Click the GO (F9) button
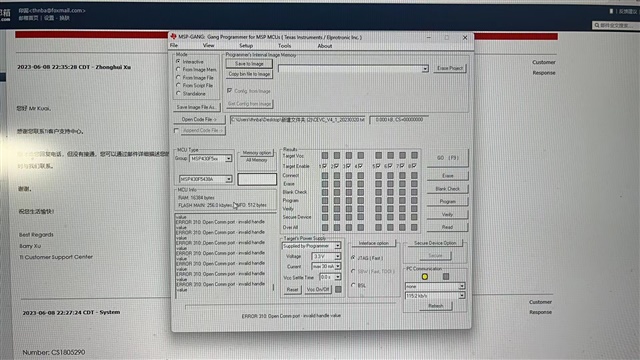Viewport: 640px width, 360px height. [448, 158]
